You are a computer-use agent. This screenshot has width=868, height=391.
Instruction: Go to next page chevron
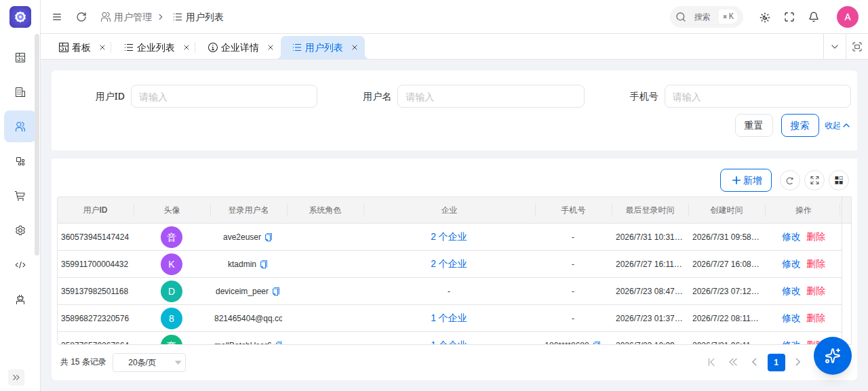798,363
